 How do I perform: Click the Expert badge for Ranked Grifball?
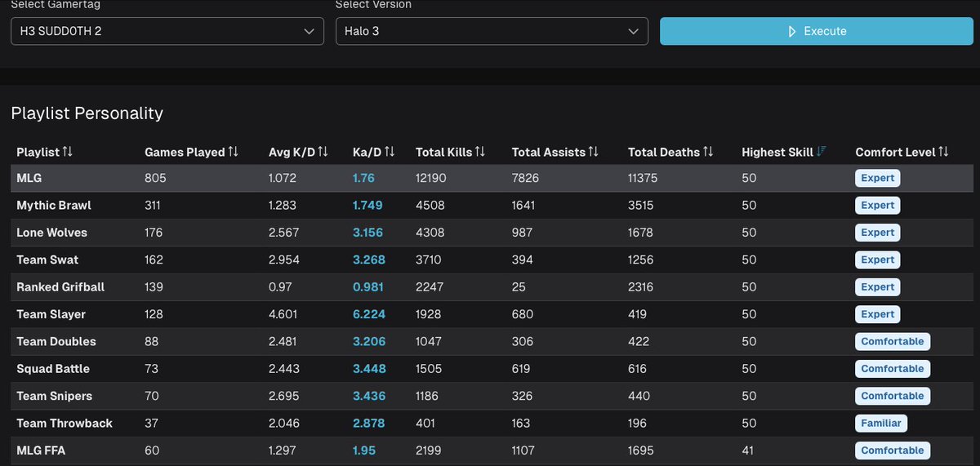pos(878,287)
